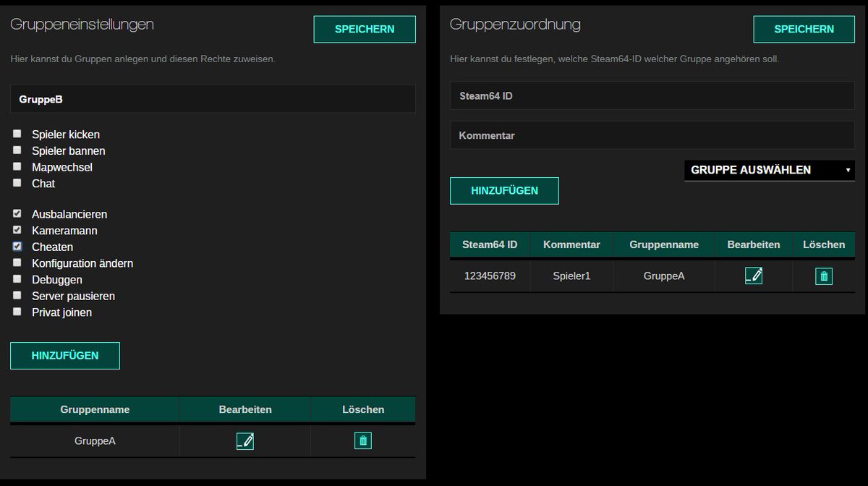
Task: Open the GRUPPE AUSWÄHLEN dropdown
Action: click(769, 170)
